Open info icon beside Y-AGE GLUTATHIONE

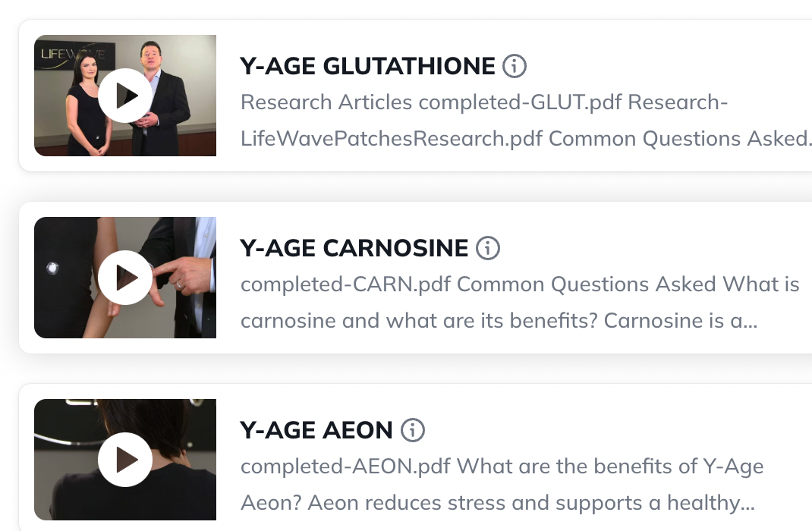tap(515, 66)
